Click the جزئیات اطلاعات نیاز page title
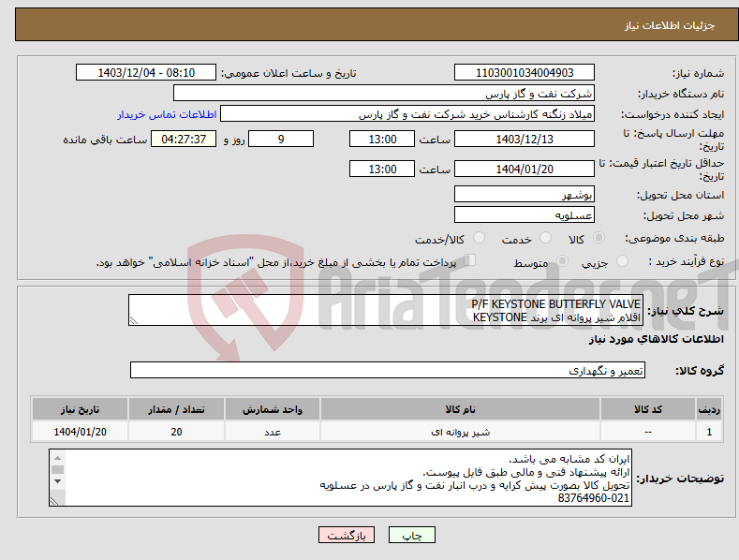This screenshot has height=560, width=739. [670, 25]
